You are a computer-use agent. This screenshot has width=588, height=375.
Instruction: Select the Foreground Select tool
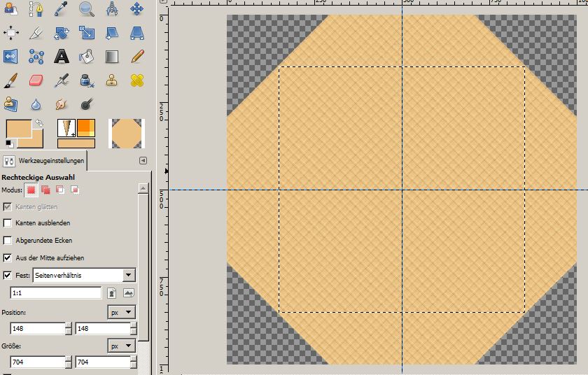click(x=11, y=8)
